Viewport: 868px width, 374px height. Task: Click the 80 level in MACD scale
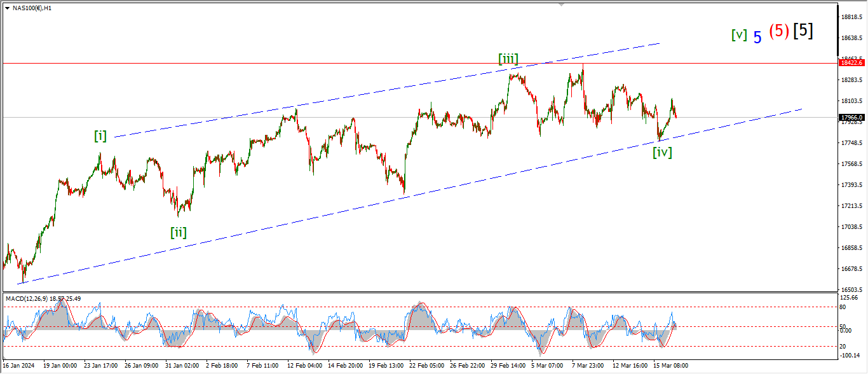pyautogui.click(x=843, y=307)
